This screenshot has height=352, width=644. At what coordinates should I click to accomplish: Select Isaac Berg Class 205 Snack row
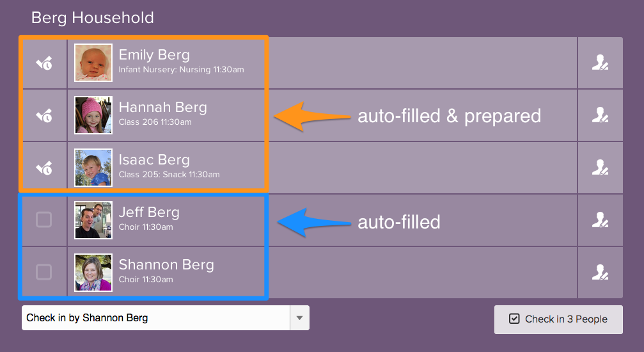[169, 166]
